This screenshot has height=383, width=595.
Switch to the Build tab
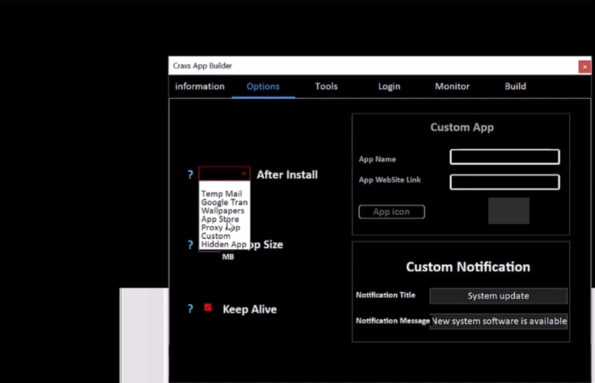pyautogui.click(x=515, y=87)
